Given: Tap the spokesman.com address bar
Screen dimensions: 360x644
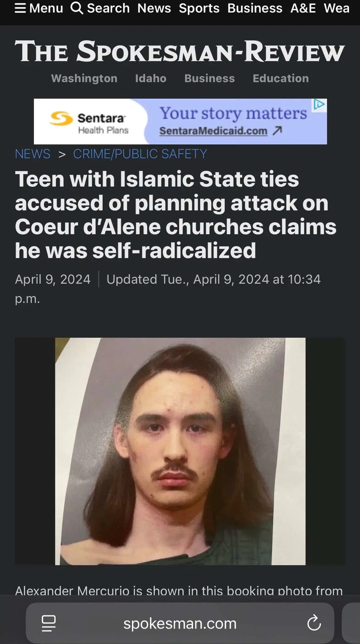Looking at the screenshot, I should click(x=180, y=623).
